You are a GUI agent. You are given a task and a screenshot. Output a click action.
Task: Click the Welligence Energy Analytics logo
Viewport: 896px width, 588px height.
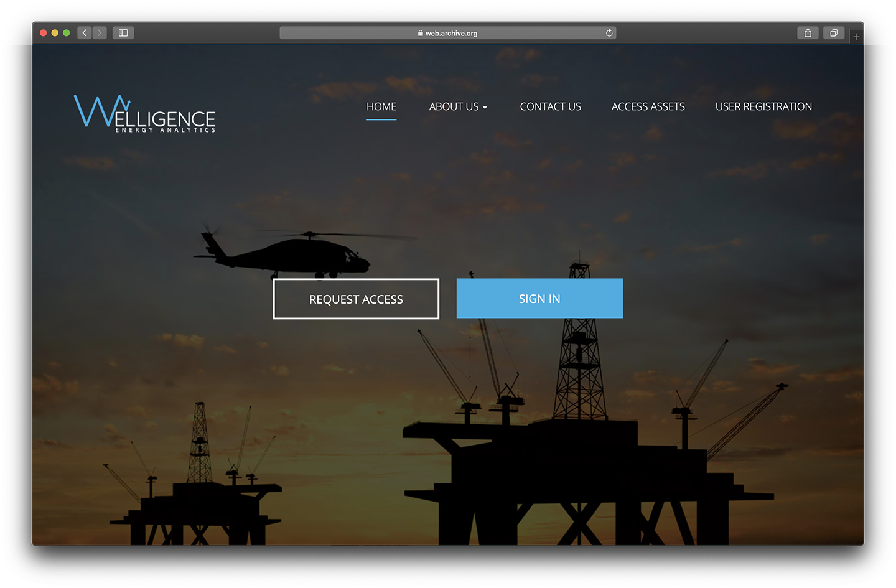[x=145, y=113]
